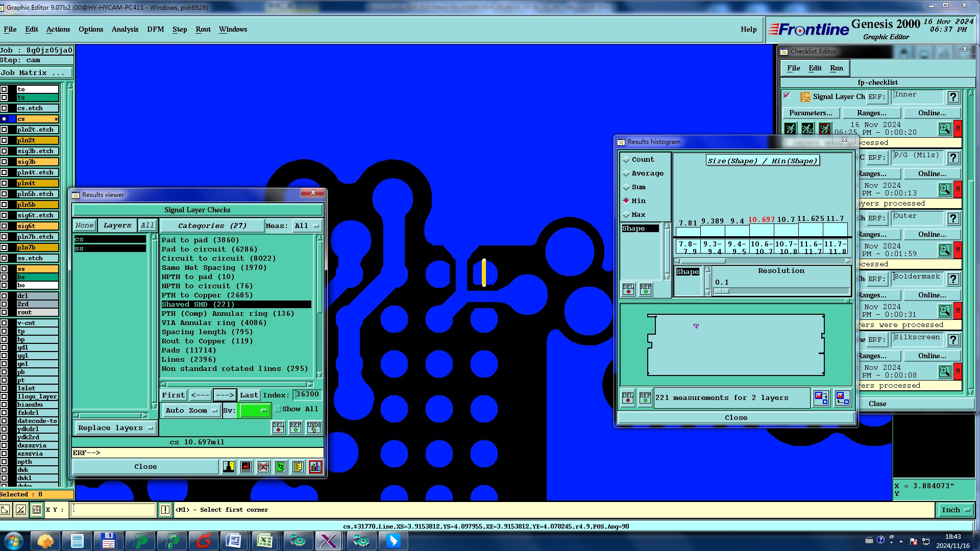Click the DEL icon beside Results viewer REF
This screenshot has width=980, height=551.
[x=278, y=428]
